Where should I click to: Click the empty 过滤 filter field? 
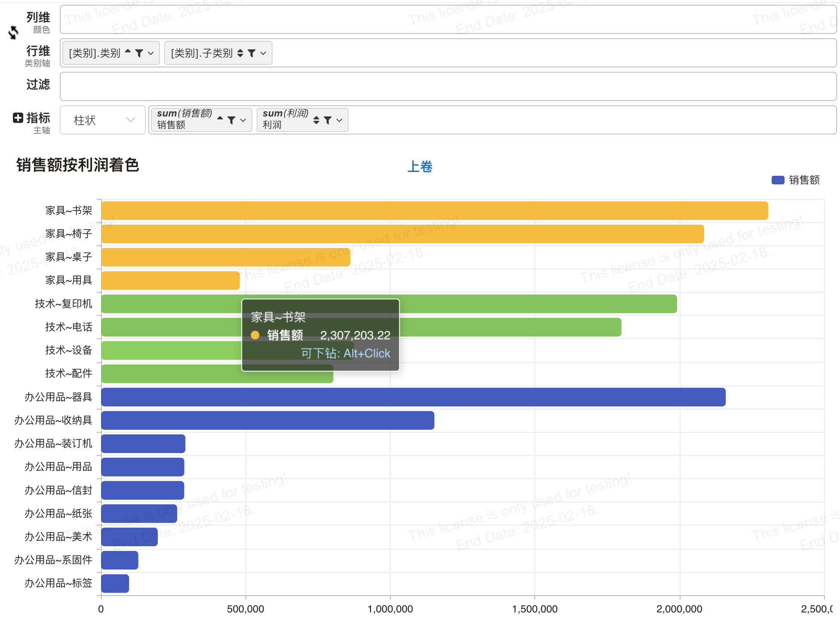pyautogui.click(x=448, y=86)
